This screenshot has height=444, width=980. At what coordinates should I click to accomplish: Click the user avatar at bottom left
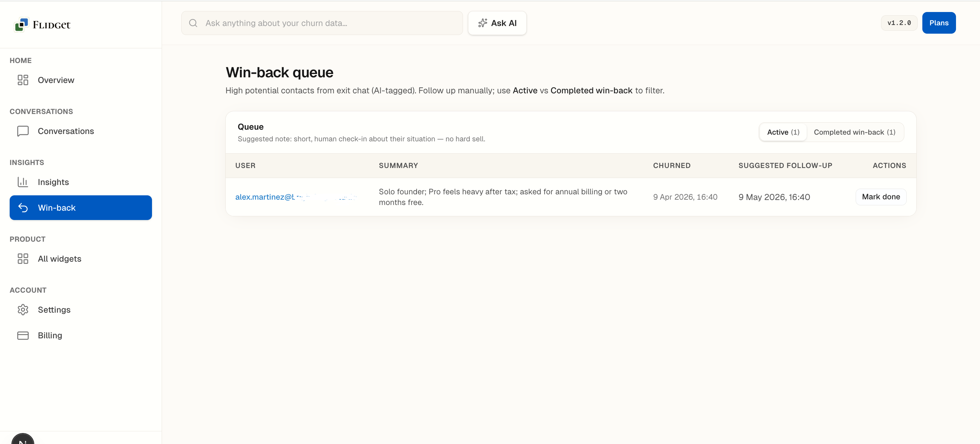(23, 439)
